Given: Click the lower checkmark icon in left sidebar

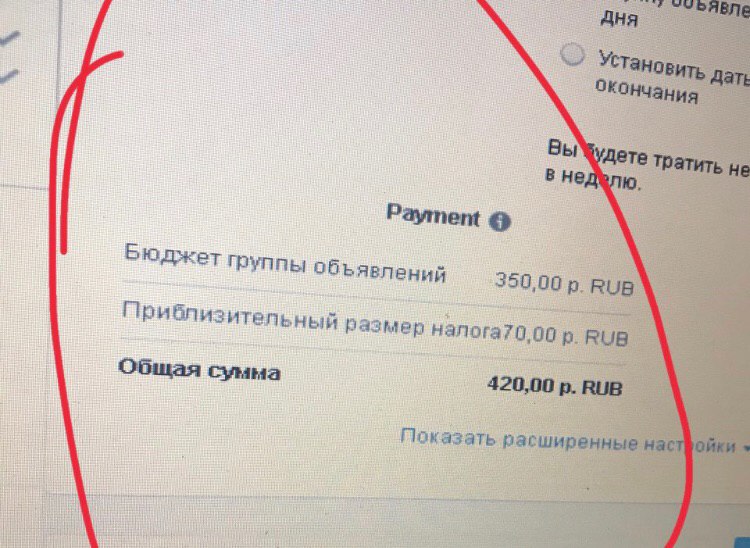Looking at the screenshot, I should [x=9, y=77].
